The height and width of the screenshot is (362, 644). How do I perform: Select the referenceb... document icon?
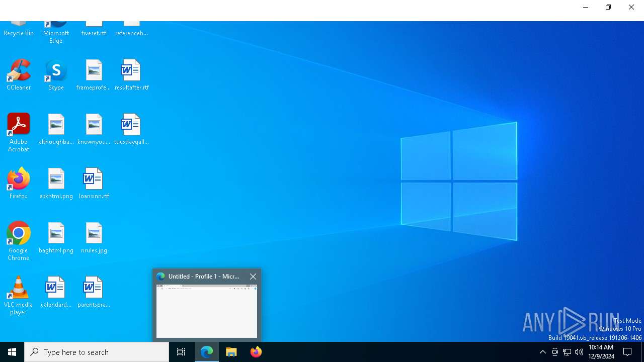pos(131,29)
